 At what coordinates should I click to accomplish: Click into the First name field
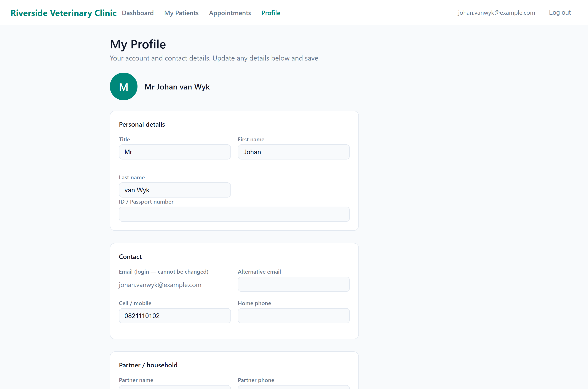294,152
